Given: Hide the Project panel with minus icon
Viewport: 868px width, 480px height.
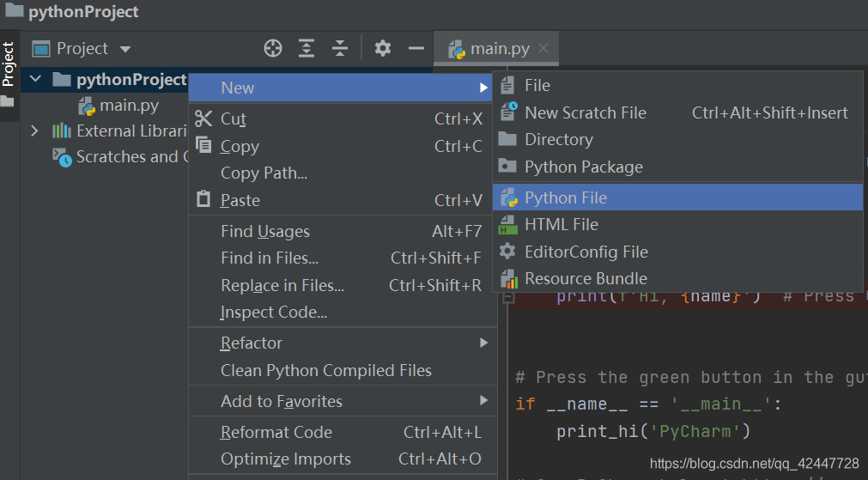Looking at the screenshot, I should (416, 49).
